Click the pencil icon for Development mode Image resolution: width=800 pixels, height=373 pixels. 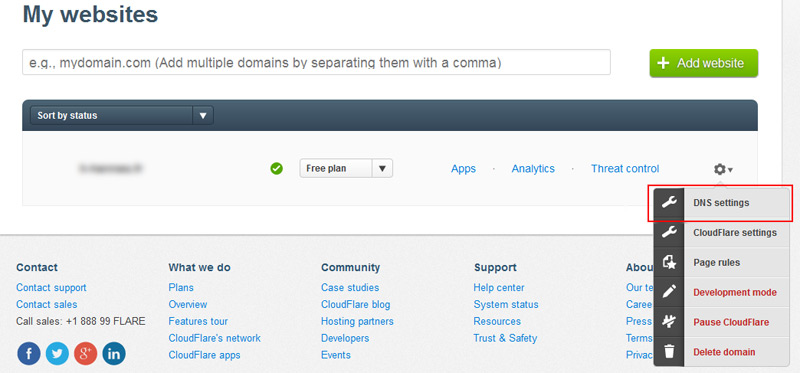click(669, 292)
